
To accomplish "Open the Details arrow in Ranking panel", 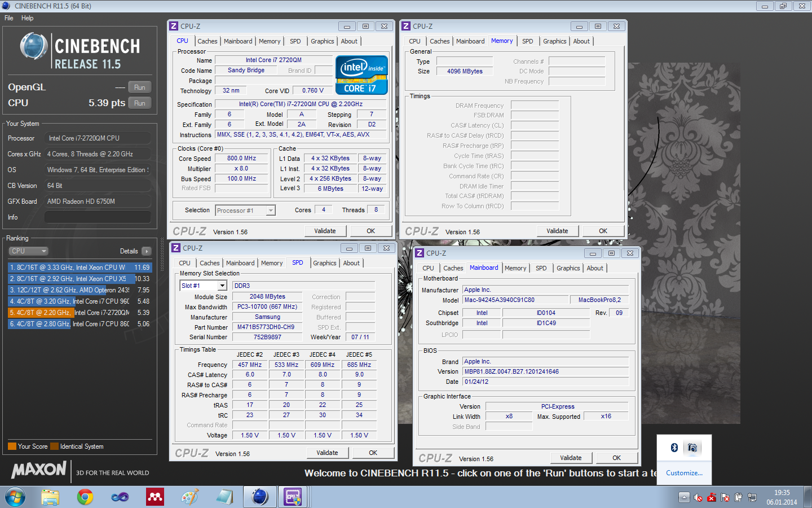I will tap(147, 251).
